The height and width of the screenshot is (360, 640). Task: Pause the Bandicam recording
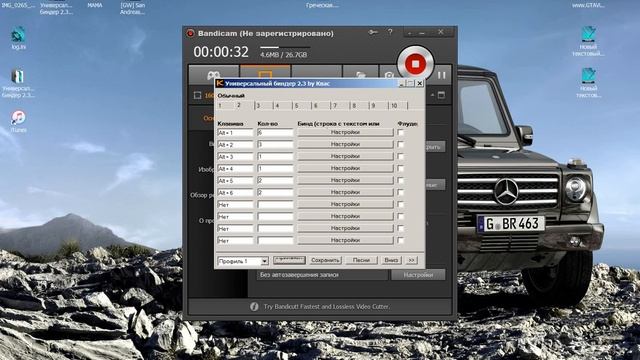point(442,75)
